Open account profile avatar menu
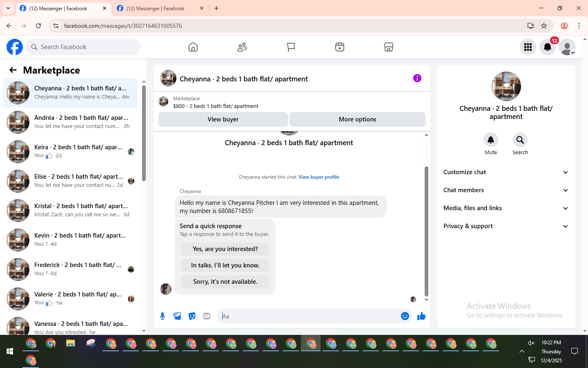This screenshot has width=588, height=368. click(567, 47)
